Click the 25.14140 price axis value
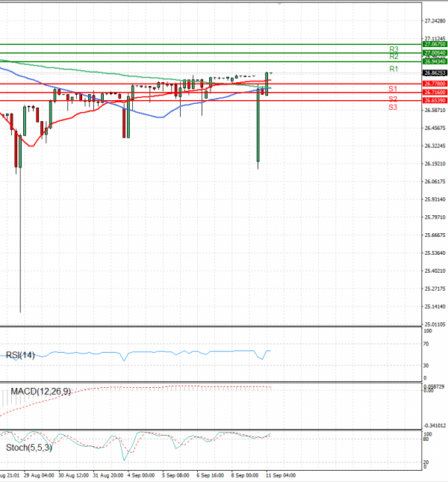Screen dimensions: 448x482 pyautogui.click(x=435, y=306)
